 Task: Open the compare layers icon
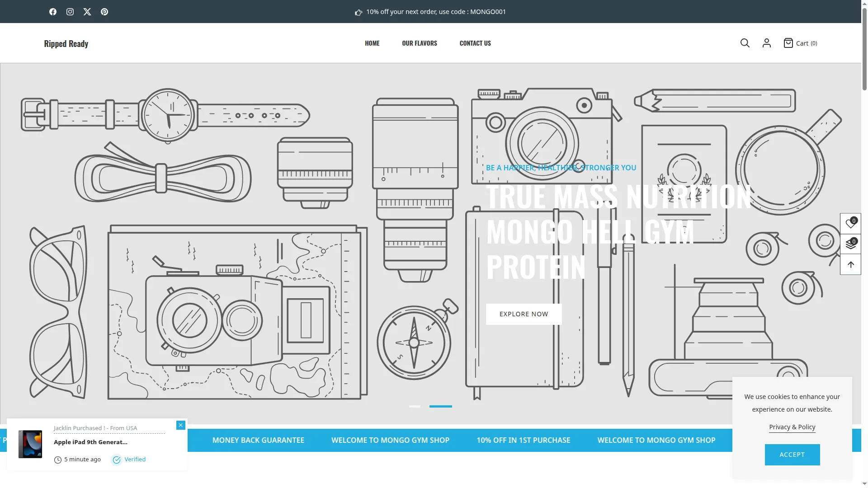pyautogui.click(x=850, y=244)
